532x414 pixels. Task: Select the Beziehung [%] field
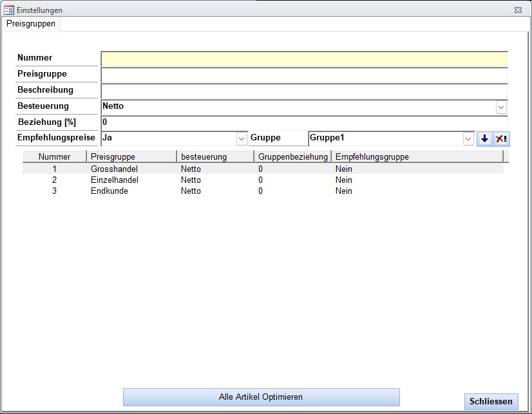(x=304, y=122)
